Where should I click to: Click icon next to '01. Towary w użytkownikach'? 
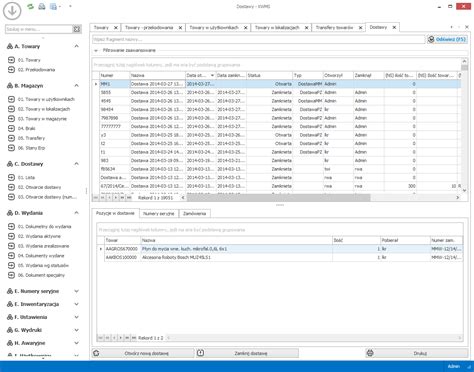click(x=11, y=99)
